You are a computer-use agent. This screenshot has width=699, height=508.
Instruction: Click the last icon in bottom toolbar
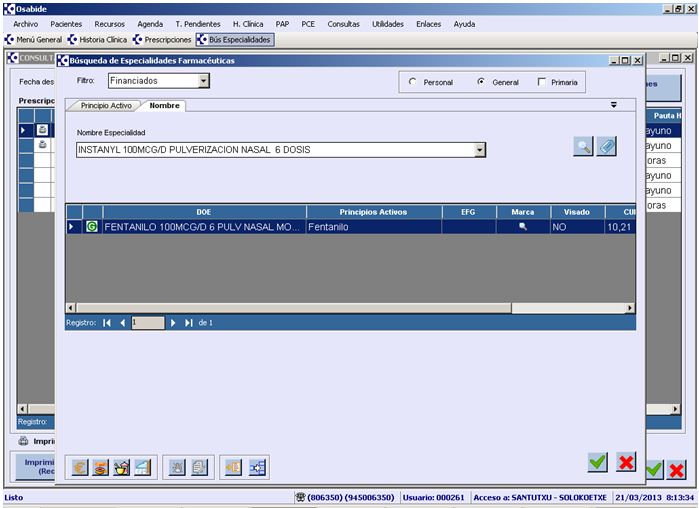point(257,466)
